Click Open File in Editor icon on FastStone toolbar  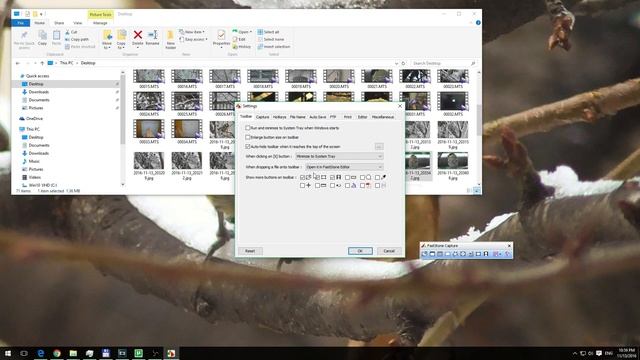424,254
